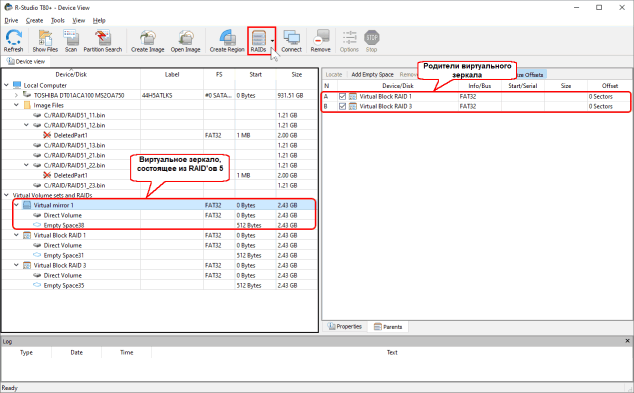Click DeletedPart1 icon under RAID51_22.bin
The width and height of the screenshot is (634, 393).
pos(47,175)
